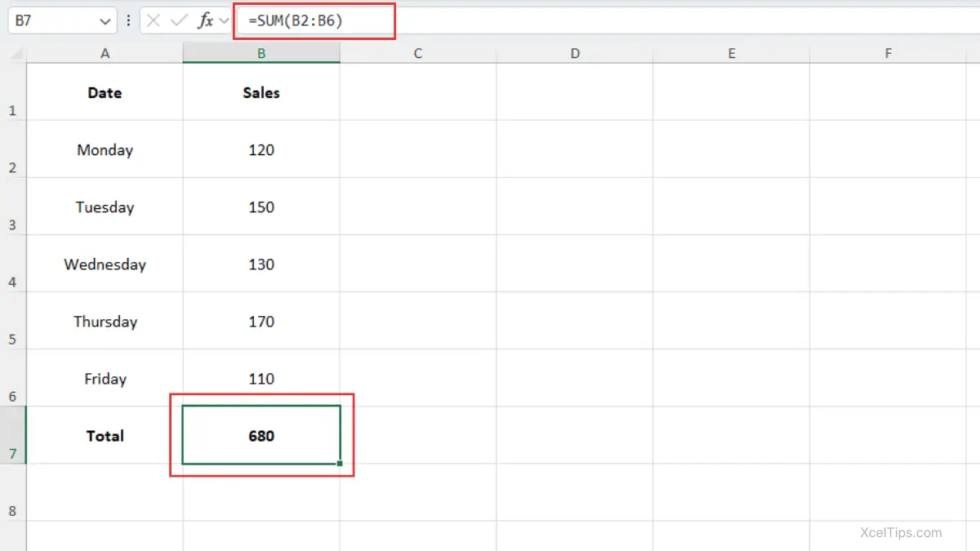
Task: Click the three-dot name box resize handle
Action: 128,21
